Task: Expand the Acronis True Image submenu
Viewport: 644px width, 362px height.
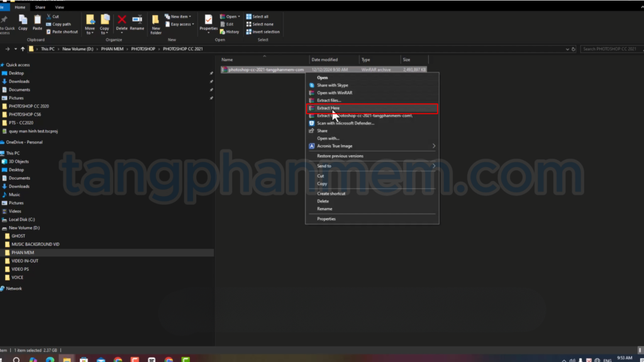Action: [371, 146]
